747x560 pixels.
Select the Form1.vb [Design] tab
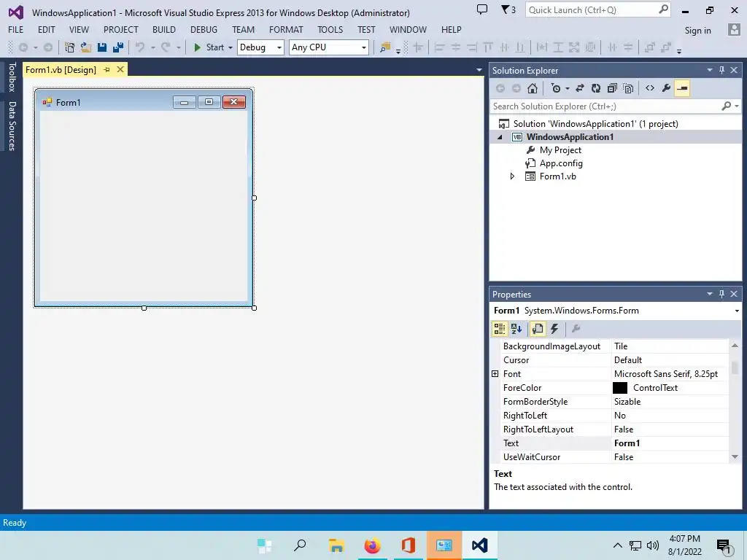pos(61,69)
